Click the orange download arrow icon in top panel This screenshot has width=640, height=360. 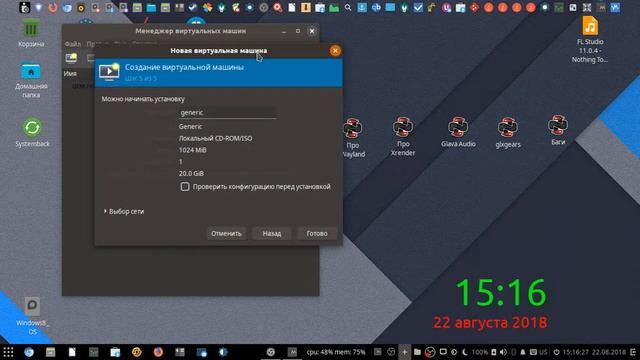(305, 7)
